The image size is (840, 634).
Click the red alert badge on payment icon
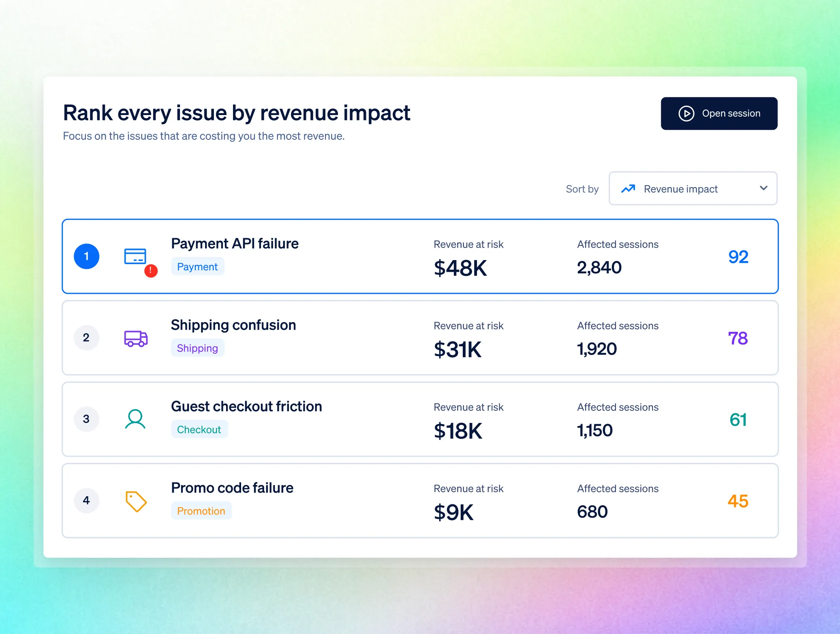[x=151, y=271]
